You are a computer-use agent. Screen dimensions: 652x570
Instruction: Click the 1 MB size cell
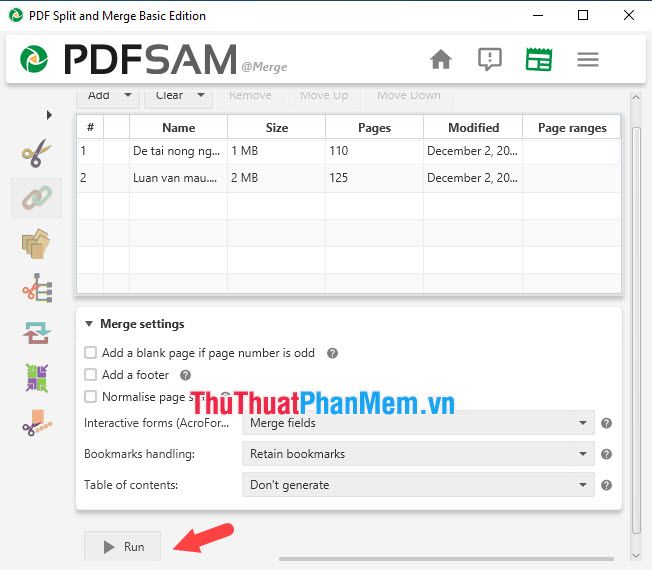click(277, 151)
